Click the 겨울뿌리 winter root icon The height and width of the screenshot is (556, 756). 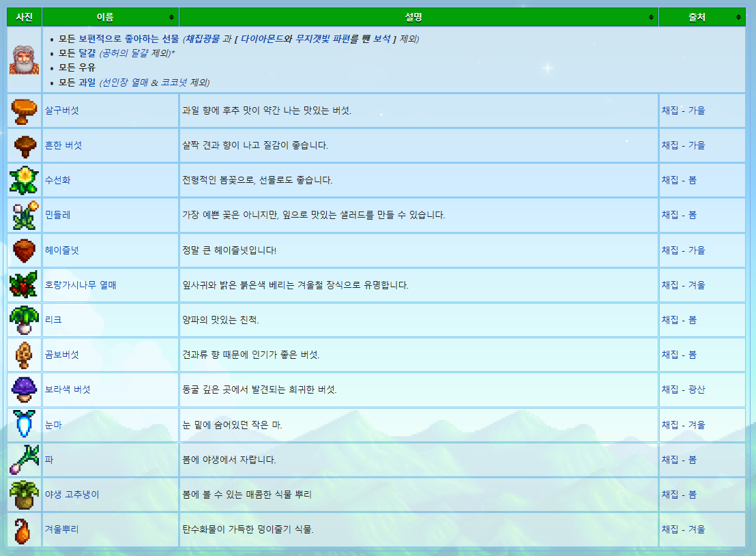[22, 531]
